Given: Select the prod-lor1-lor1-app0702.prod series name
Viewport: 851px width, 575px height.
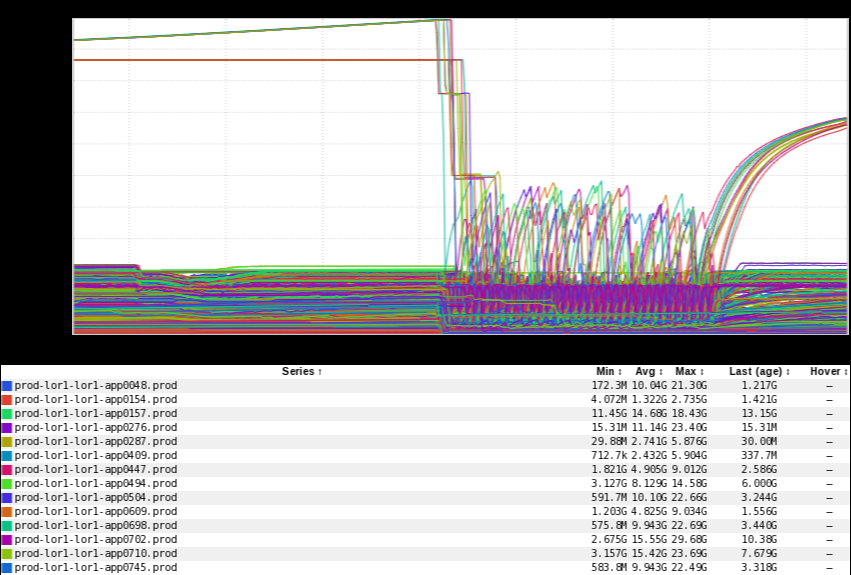Looking at the screenshot, I should click(95, 540).
